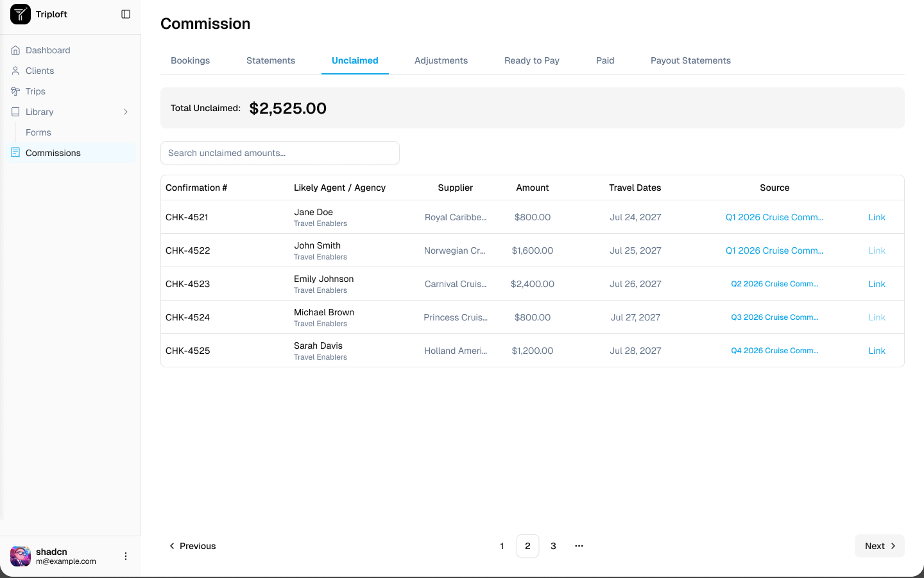The width and height of the screenshot is (924, 578).
Task: Click the Total Unclaimed $2,525.00 value
Action: [288, 108]
